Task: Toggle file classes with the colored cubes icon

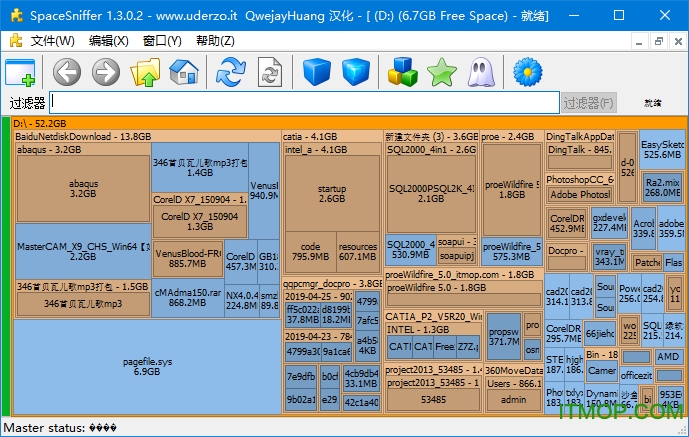Action: click(x=403, y=72)
